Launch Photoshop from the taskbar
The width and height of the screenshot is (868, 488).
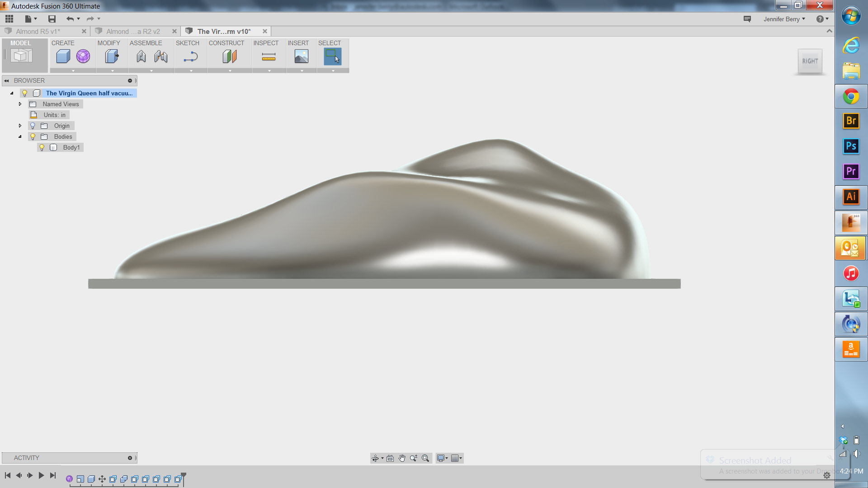pos(851,146)
